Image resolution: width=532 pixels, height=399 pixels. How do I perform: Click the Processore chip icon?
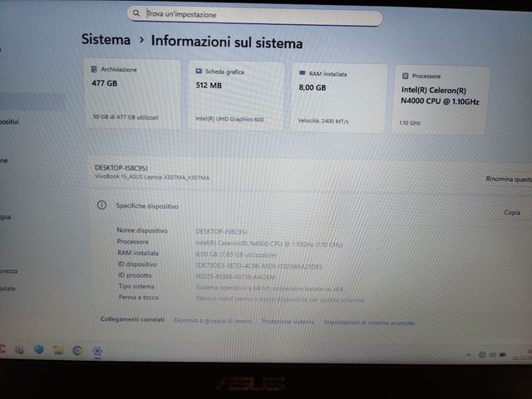point(405,76)
